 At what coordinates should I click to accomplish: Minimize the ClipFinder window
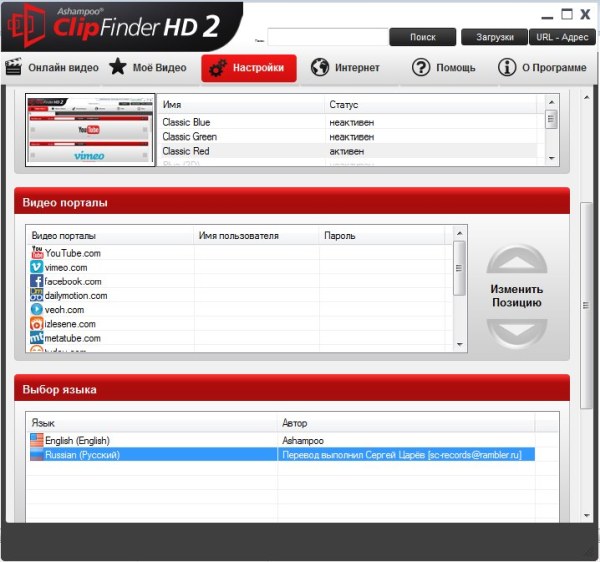click(547, 17)
